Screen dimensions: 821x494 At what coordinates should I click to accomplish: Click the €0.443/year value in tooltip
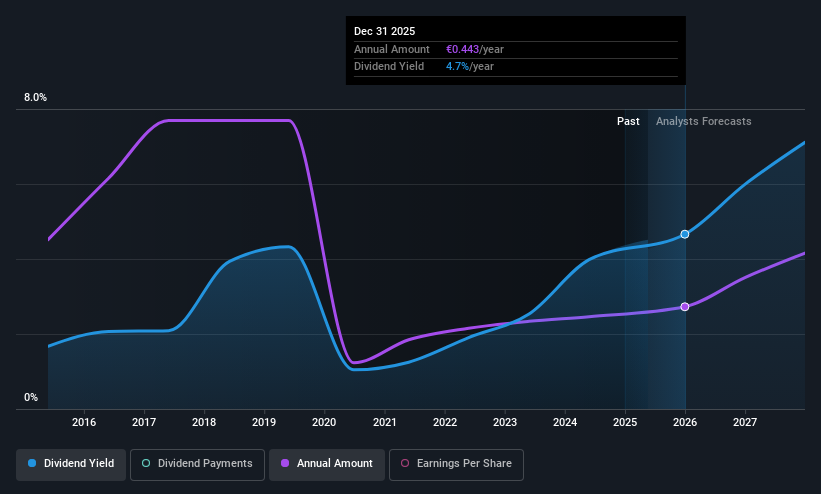coord(475,49)
